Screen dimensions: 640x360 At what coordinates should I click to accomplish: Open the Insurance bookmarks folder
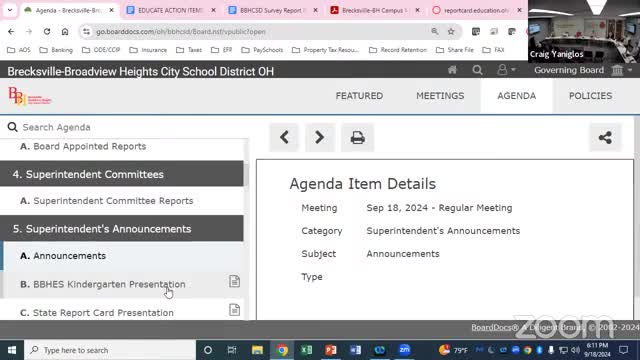tap(149, 50)
